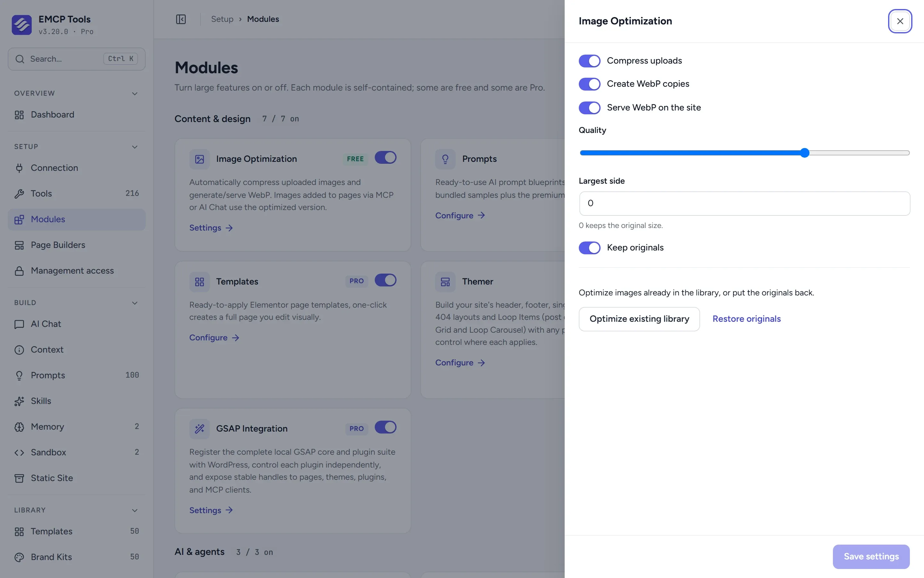Click the Sandbox code brackets icon
924x578 pixels.
(x=19, y=453)
